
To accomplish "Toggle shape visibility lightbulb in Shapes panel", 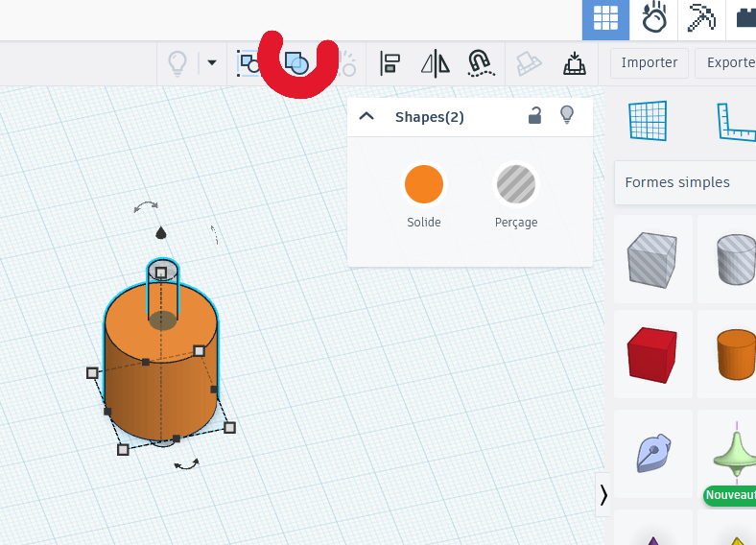I will click(567, 115).
